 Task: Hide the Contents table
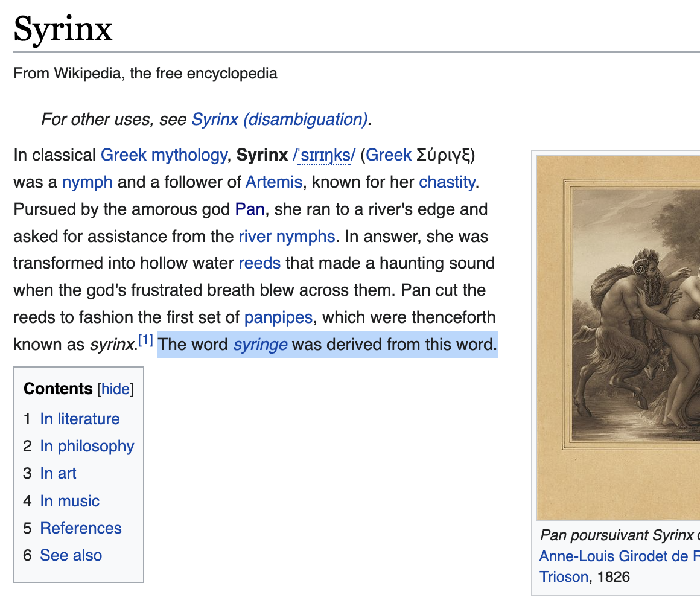coord(115,389)
